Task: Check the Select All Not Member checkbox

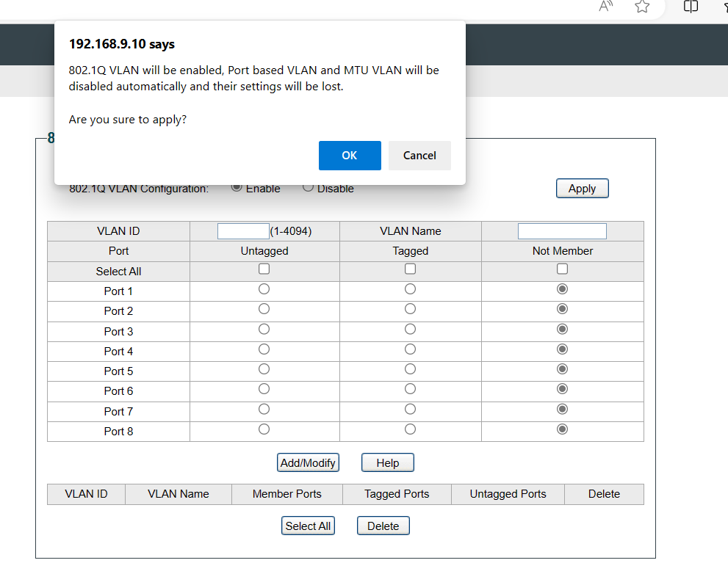Action: tap(563, 269)
